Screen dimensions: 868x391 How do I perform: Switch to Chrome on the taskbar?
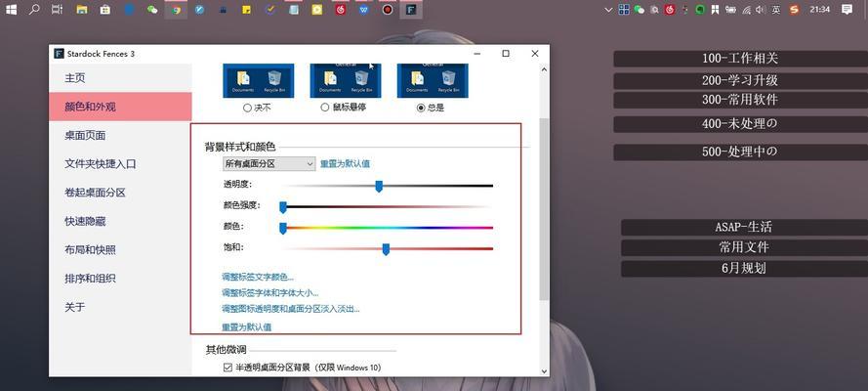[176, 10]
